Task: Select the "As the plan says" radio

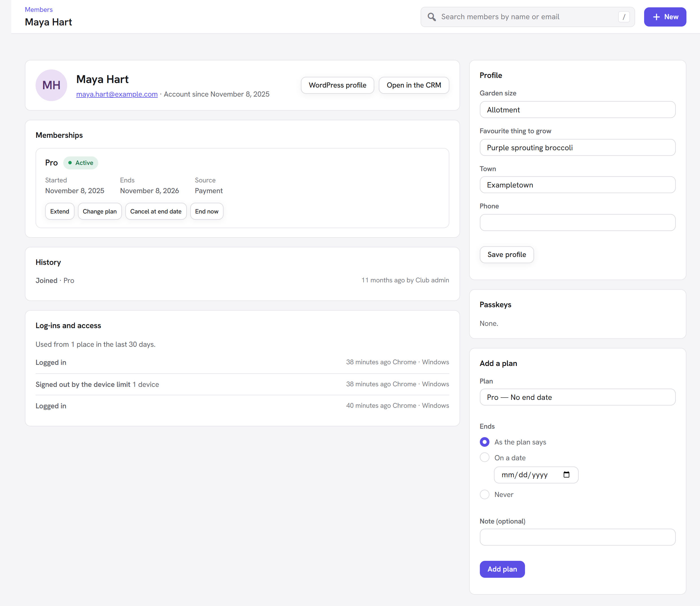Action: pyautogui.click(x=484, y=442)
